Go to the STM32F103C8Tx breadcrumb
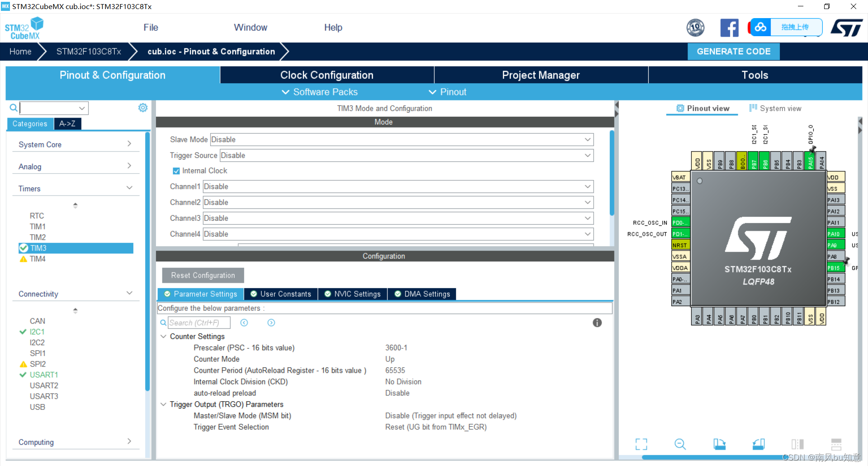 pos(89,52)
